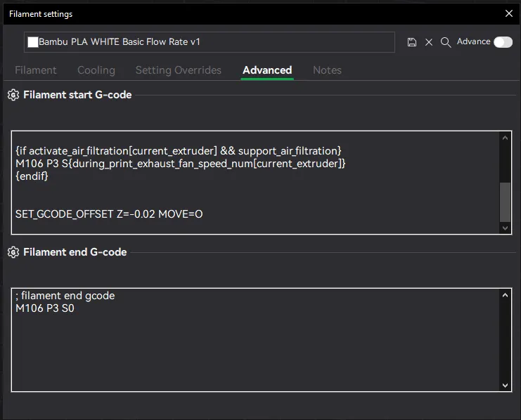Save the filament preset with the disk icon

(x=412, y=42)
